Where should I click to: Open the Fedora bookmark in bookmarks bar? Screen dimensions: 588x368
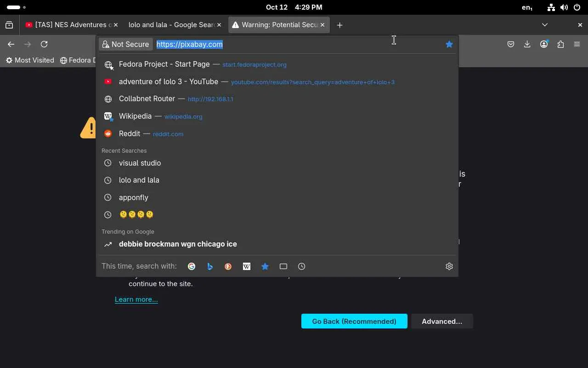tap(78, 60)
